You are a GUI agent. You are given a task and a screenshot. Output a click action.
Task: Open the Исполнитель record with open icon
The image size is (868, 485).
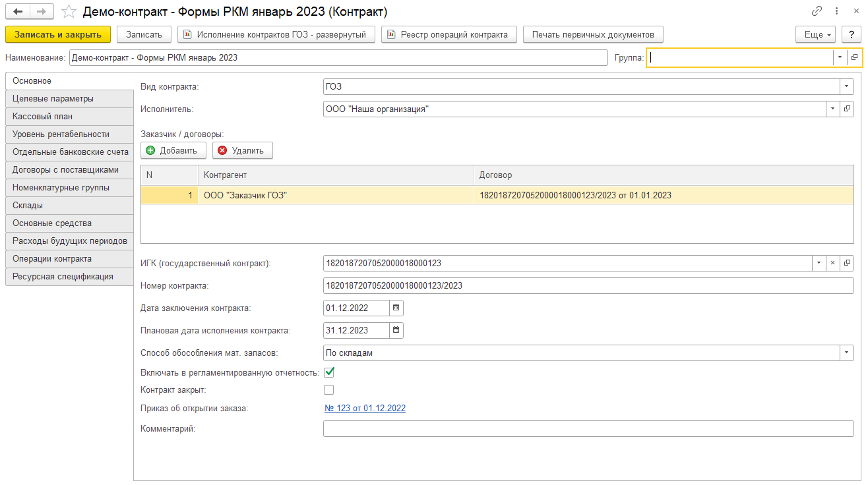tap(848, 109)
